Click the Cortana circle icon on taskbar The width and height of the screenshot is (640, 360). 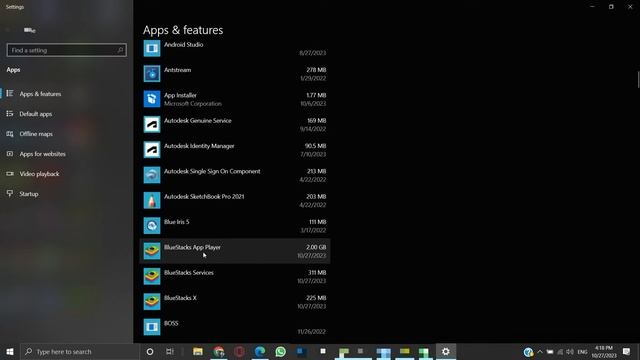[x=150, y=351]
